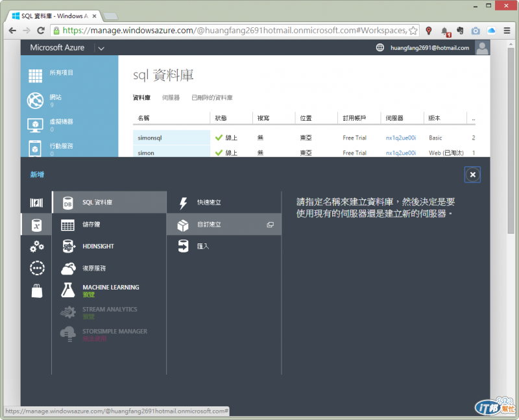Click the Microsoft Azure logo text
This screenshot has height=420, width=519.
pyautogui.click(x=57, y=47)
